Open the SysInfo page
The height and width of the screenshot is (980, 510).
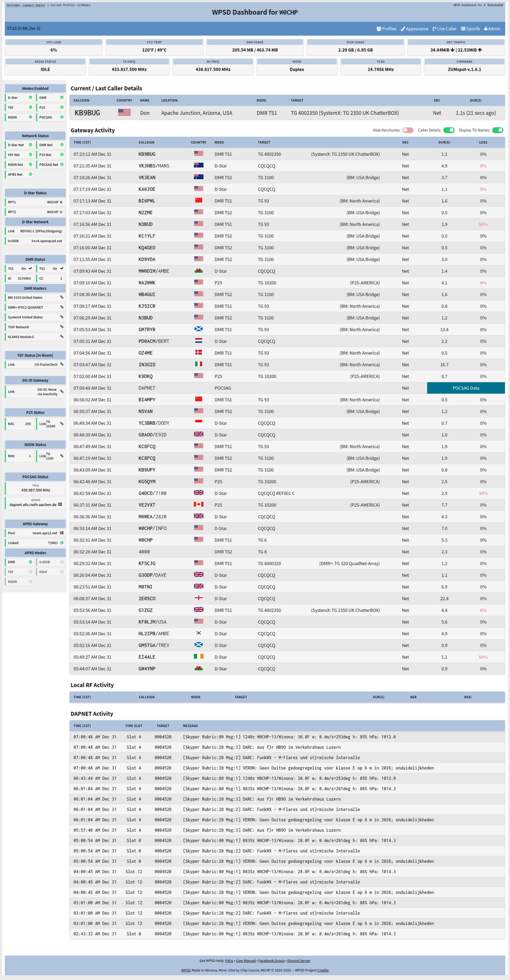(x=471, y=29)
